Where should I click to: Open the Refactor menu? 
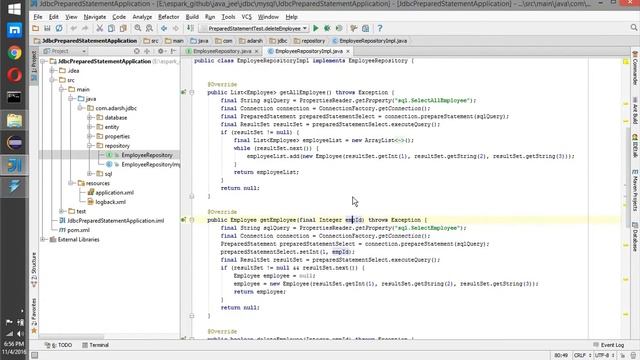(x=169, y=17)
